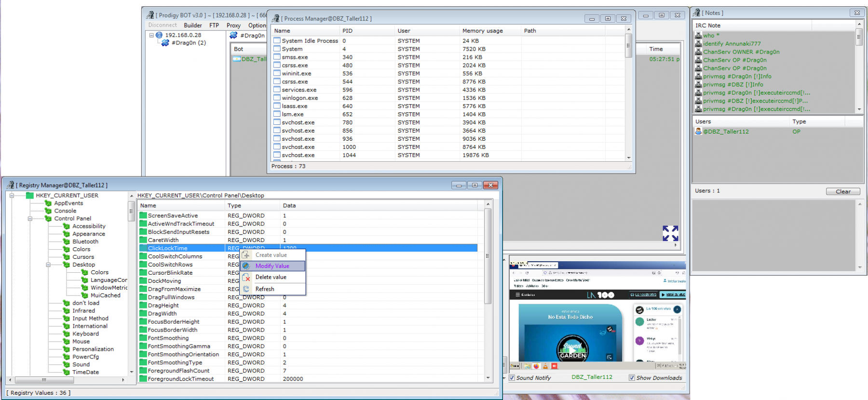Open the FTP menu
This screenshot has height=400, width=868.
(214, 26)
